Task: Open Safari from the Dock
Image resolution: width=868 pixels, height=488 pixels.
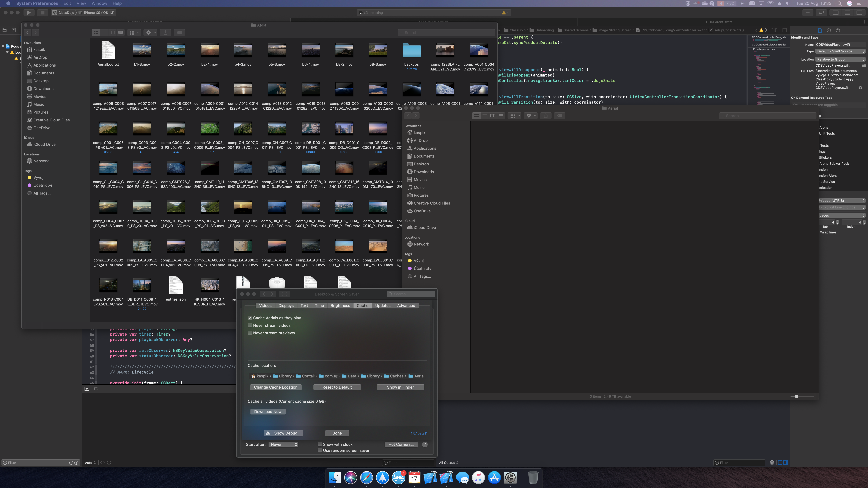Action: (x=367, y=478)
